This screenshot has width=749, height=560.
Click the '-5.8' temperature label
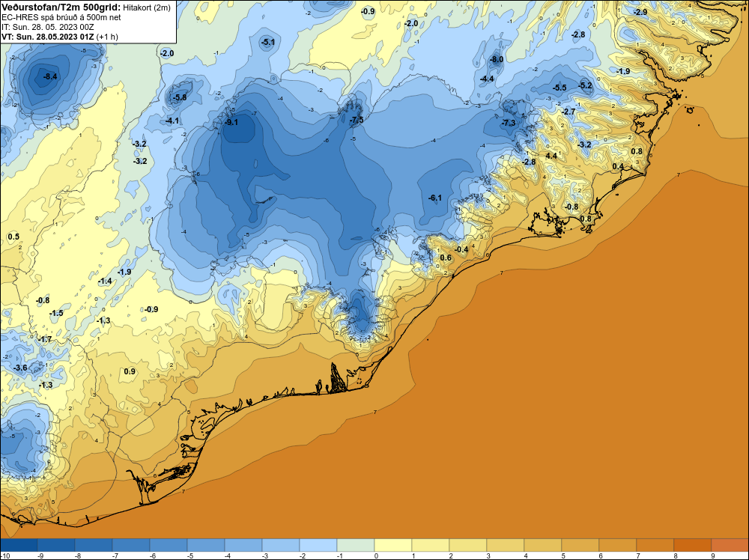tap(180, 97)
